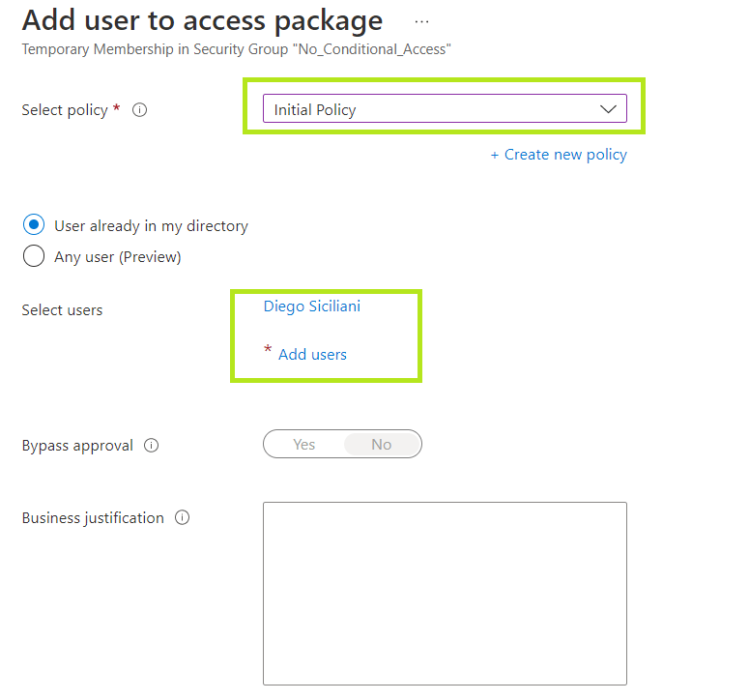This screenshot has width=749, height=700.
Task: Click the Add users link
Action: [312, 355]
